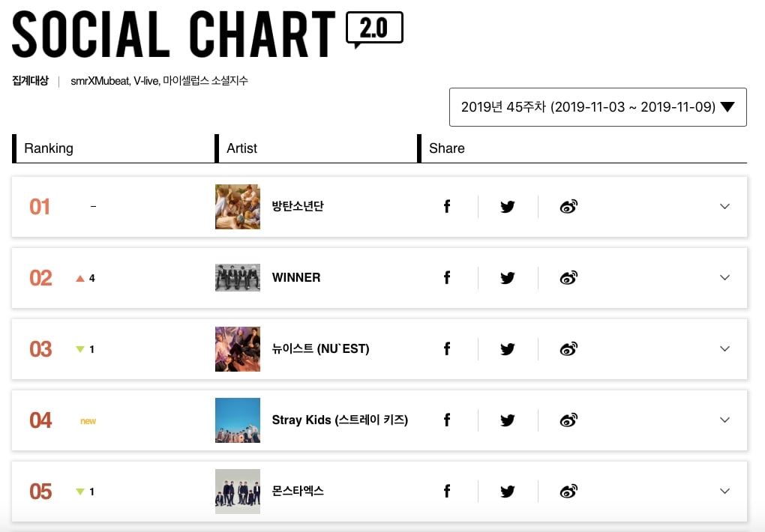Share WINNER on Facebook
Screen dimensions: 765x532
pyautogui.click(x=447, y=278)
